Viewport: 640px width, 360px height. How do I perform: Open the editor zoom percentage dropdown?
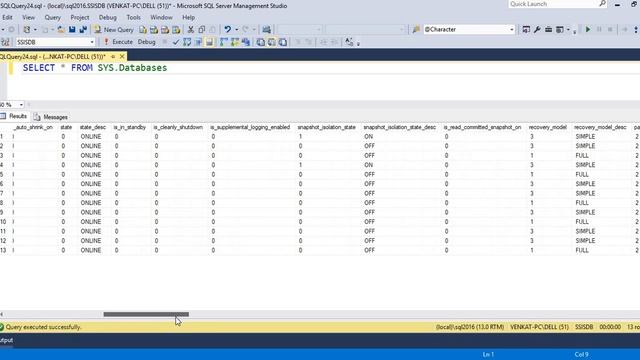[21, 105]
